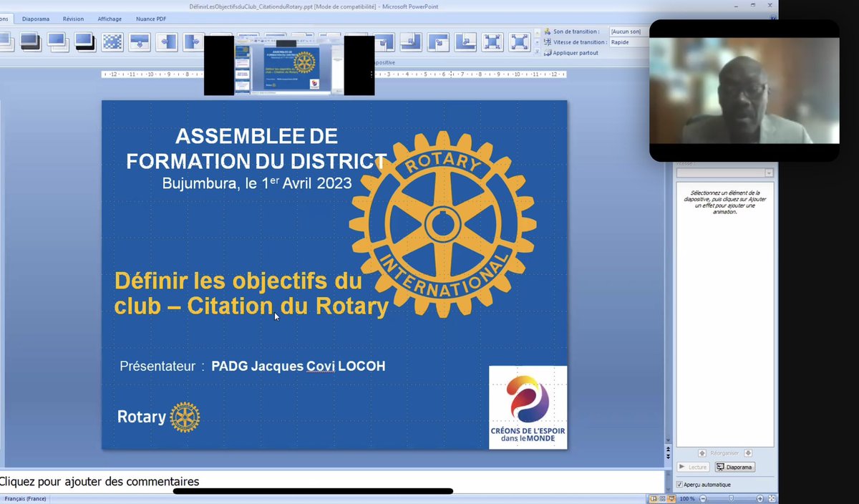Switch to Normal view in status bar
The width and height of the screenshot is (859, 504).
[x=654, y=498]
